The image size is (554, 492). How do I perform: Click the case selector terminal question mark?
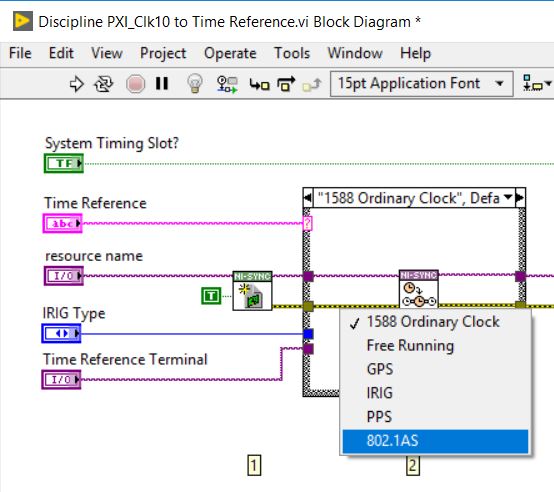point(307,223)
